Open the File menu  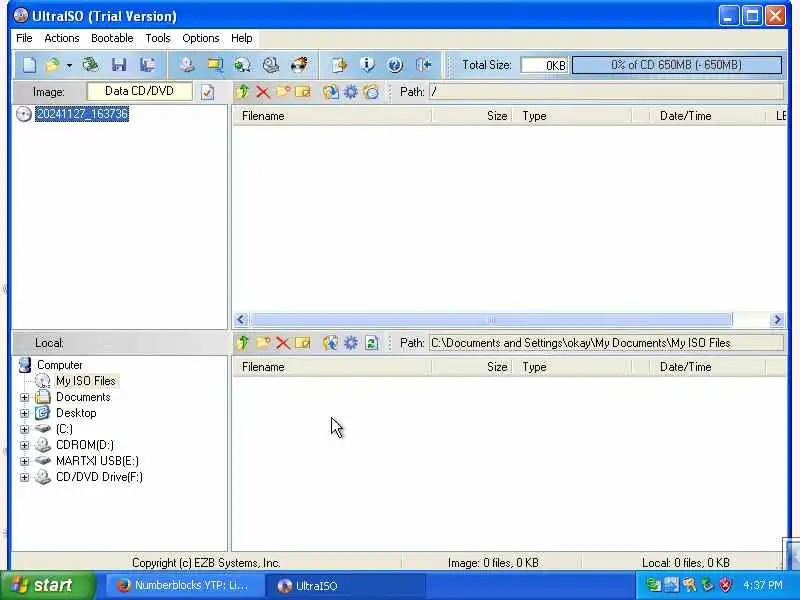(x=24, y=38)
